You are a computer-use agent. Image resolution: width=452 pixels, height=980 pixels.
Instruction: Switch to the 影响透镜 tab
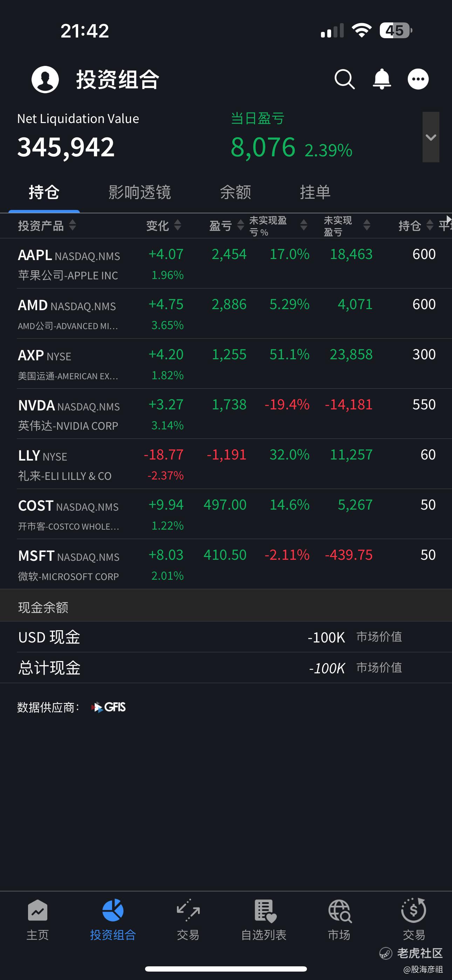[140, 192]
